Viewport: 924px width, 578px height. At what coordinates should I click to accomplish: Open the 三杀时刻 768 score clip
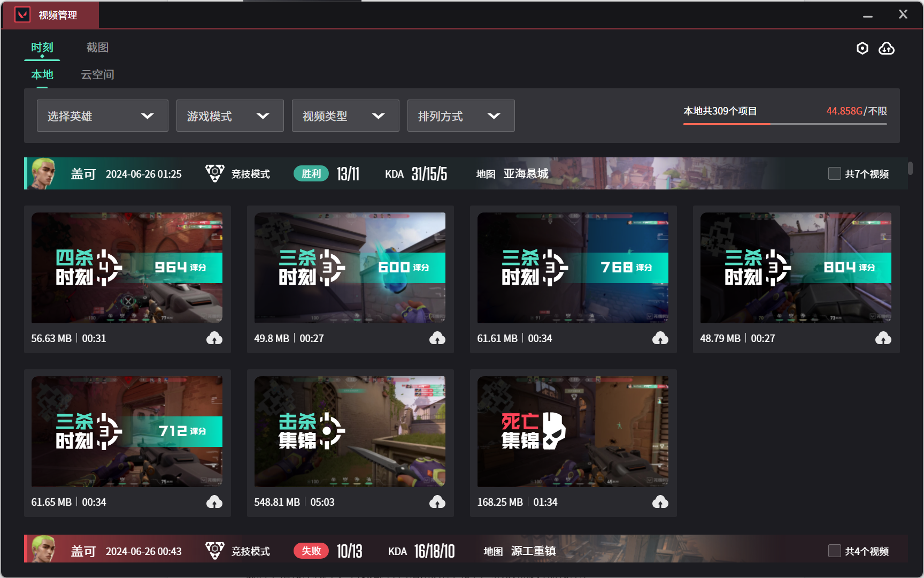pos(573,268)
